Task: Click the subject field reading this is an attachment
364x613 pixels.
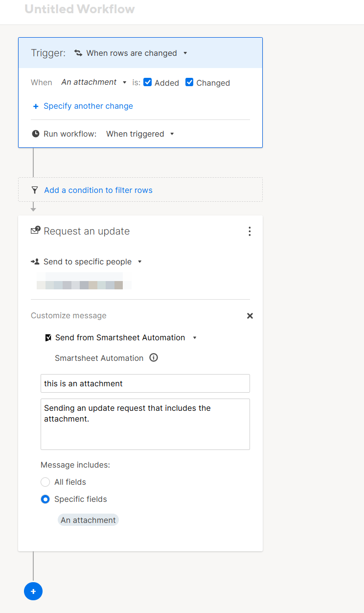Action: (x=145, y=383)
